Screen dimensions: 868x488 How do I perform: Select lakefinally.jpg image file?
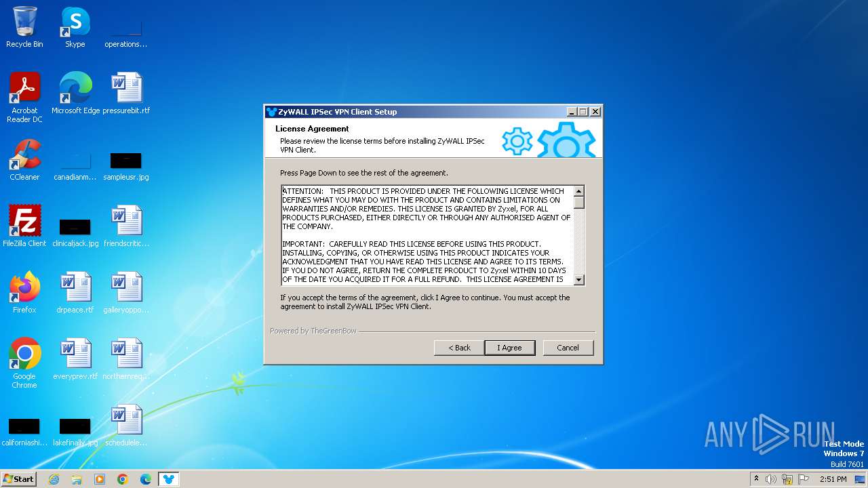point(75,431)
